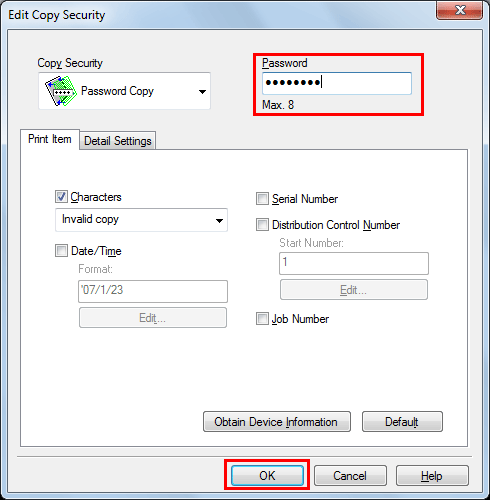Click Obtain Device Information button
This screenshot has width=490, height=500.
click(x=277, y=422)
